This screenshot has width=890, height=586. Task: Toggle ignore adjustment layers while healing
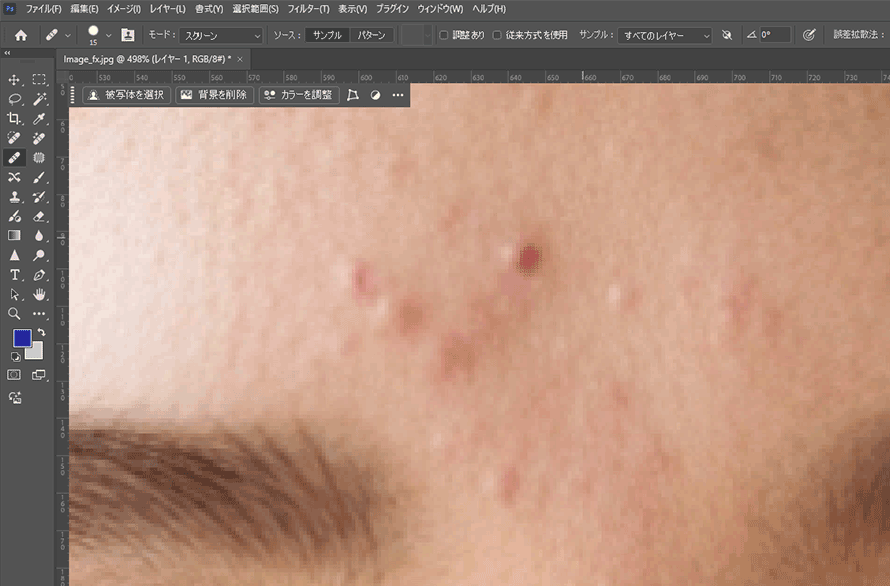727,33
